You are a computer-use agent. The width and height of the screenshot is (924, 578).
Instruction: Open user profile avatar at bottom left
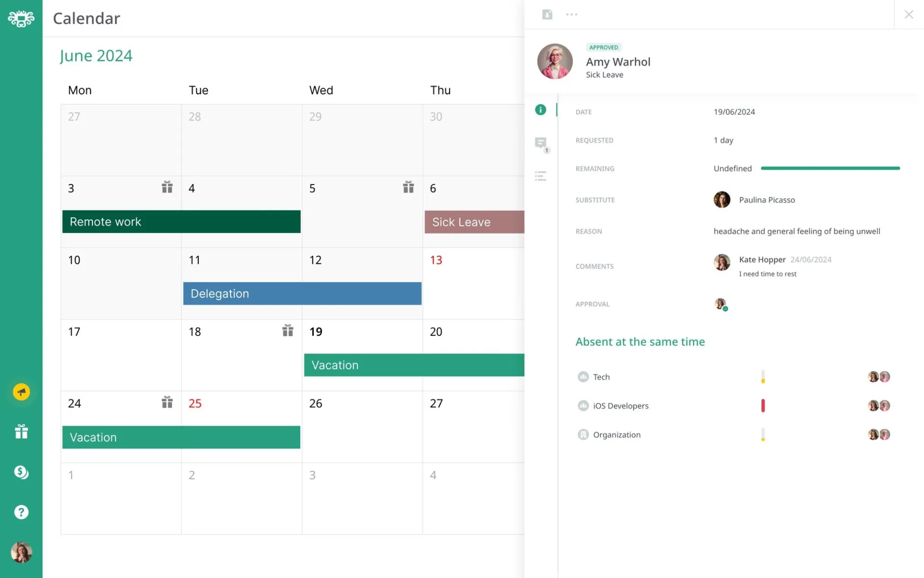tap(21, 552)
